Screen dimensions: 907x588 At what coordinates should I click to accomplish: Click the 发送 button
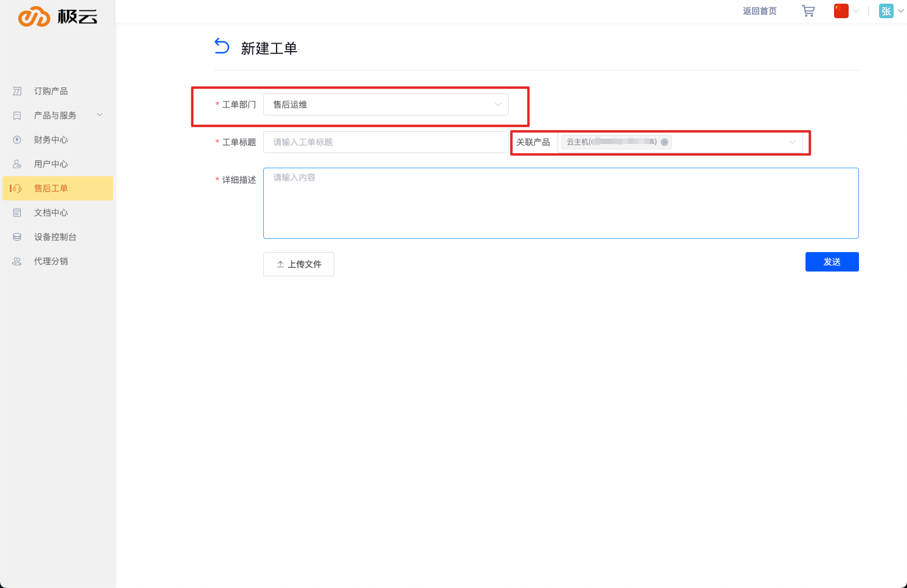point(832,262)
